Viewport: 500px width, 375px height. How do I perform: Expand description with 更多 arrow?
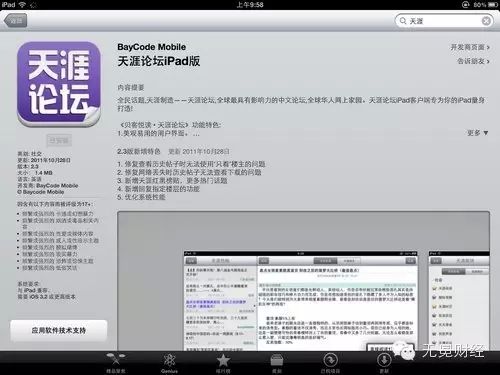click(477, 133)
